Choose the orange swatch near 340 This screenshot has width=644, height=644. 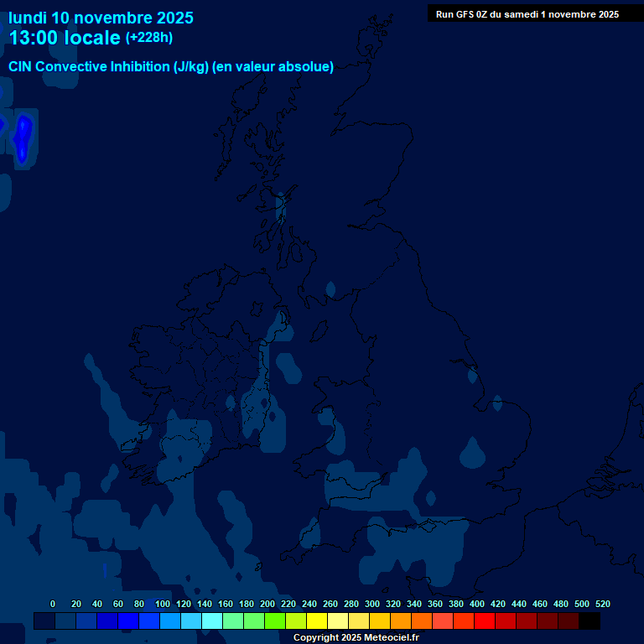422,621
